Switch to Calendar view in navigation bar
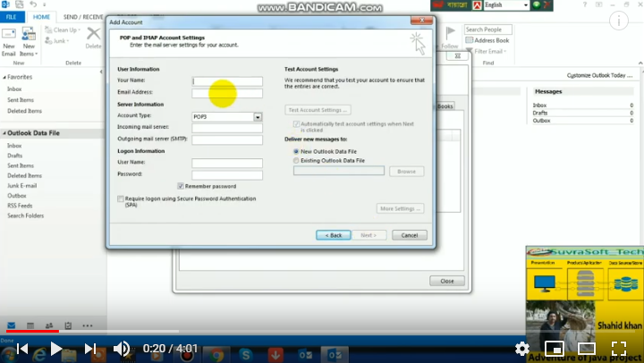Image resolution: width=644 pixels, height=363 pixels. (x=30, y=325)
